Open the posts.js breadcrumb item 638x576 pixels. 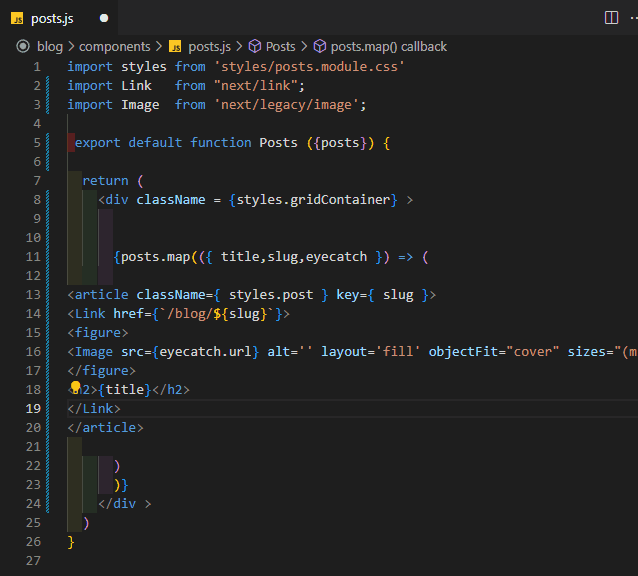(209, 47)
